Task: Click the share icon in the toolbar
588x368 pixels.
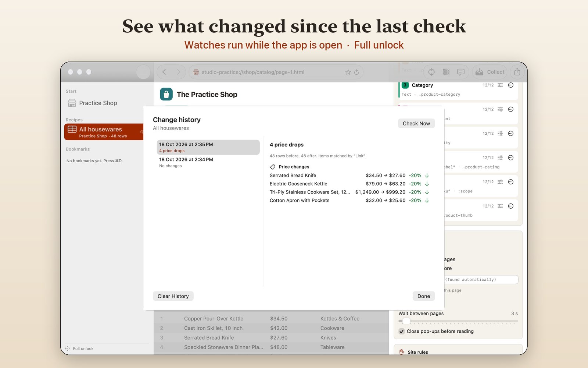Action: point(517,72)
